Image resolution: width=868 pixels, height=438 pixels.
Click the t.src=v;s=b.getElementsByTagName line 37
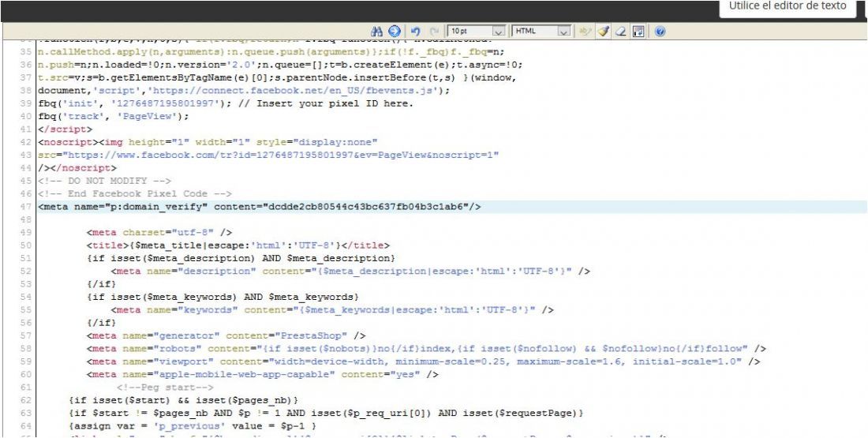277,77
